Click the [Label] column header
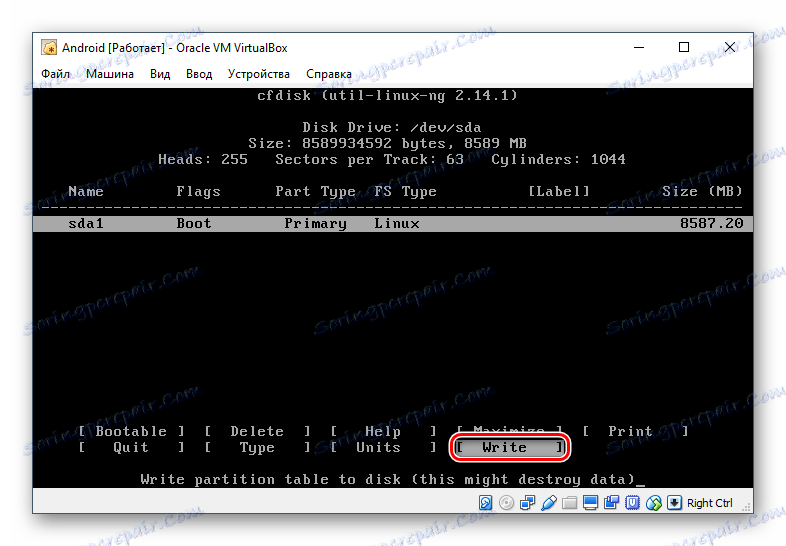The width and height of the screenshot is (786, 546). pyautogui.click(x=559, y=192)
